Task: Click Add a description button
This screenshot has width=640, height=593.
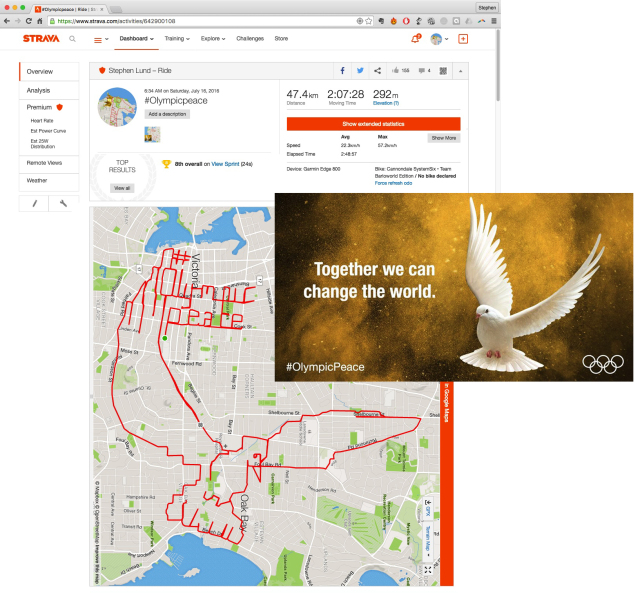Action: point(167,114)
